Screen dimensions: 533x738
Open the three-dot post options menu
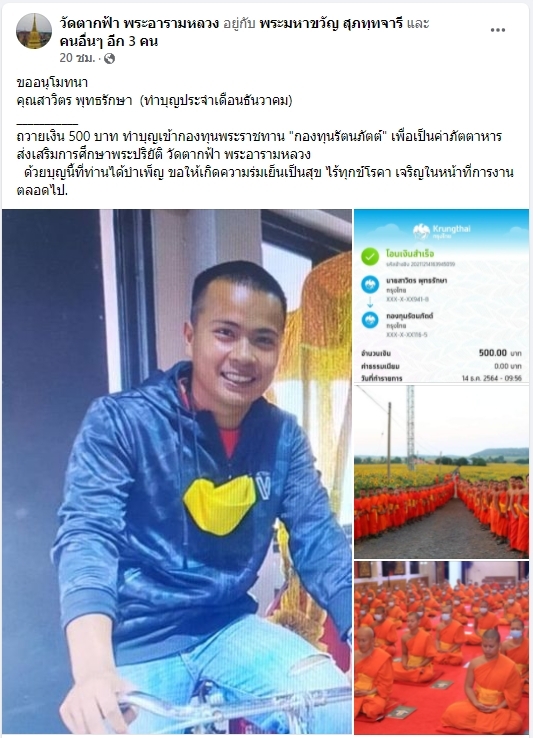498,30
